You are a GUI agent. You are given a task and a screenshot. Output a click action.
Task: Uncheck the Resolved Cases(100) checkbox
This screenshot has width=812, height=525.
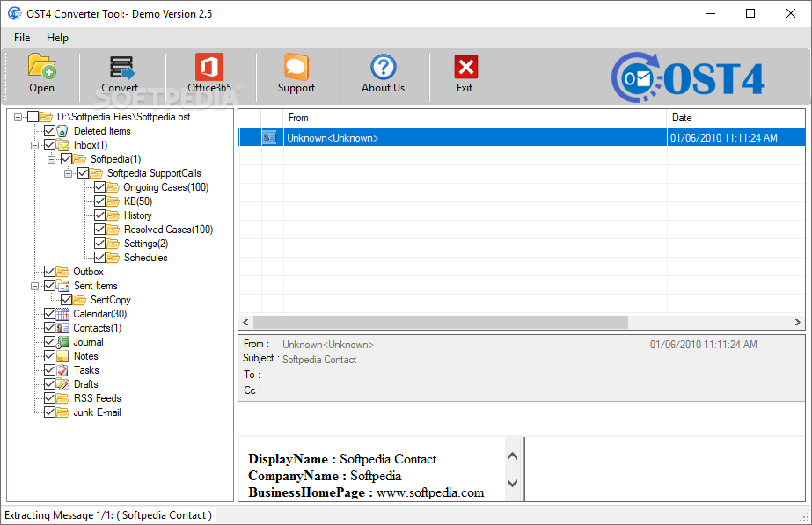[100, 229]
